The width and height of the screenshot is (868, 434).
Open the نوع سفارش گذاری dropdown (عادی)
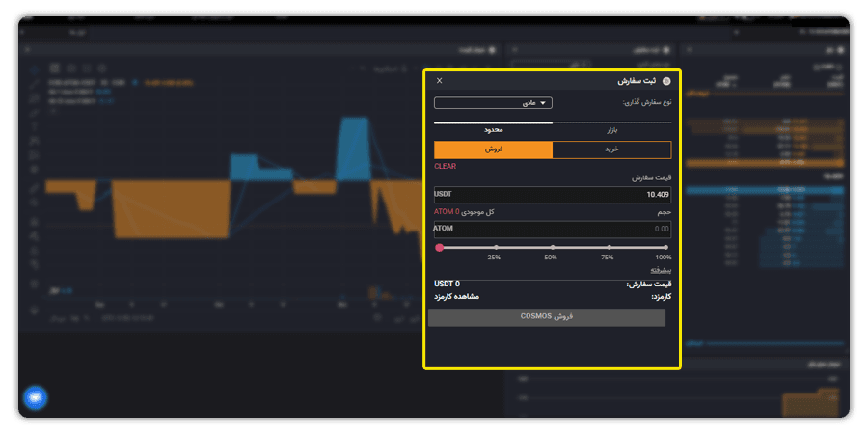tap(493, 103)
